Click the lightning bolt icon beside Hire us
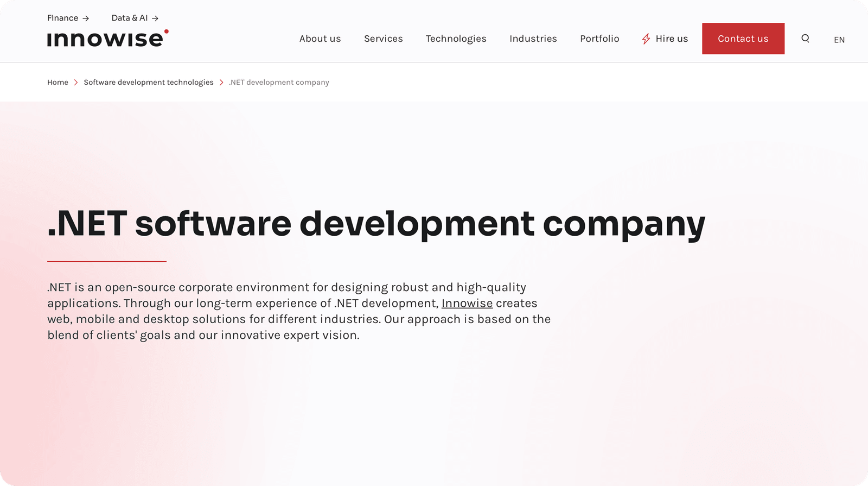The height and width of the screenshot is (486, 868). point(646,39)
